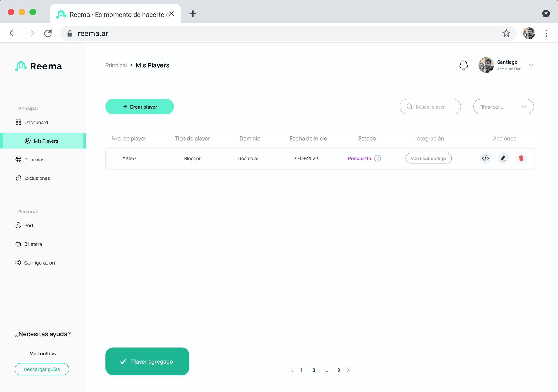Open Billetera from the sidebar

pyautogui.click(x=33, y=244)
